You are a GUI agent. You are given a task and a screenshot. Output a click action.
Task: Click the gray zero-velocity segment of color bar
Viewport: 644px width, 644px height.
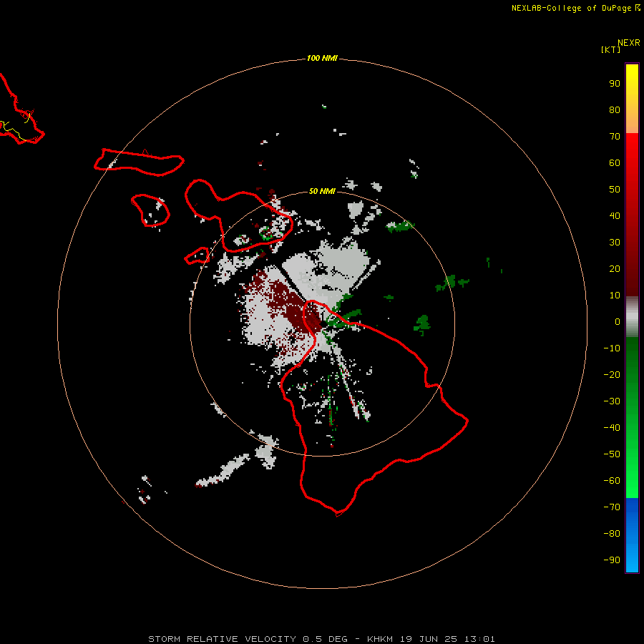tap(632, 317)
